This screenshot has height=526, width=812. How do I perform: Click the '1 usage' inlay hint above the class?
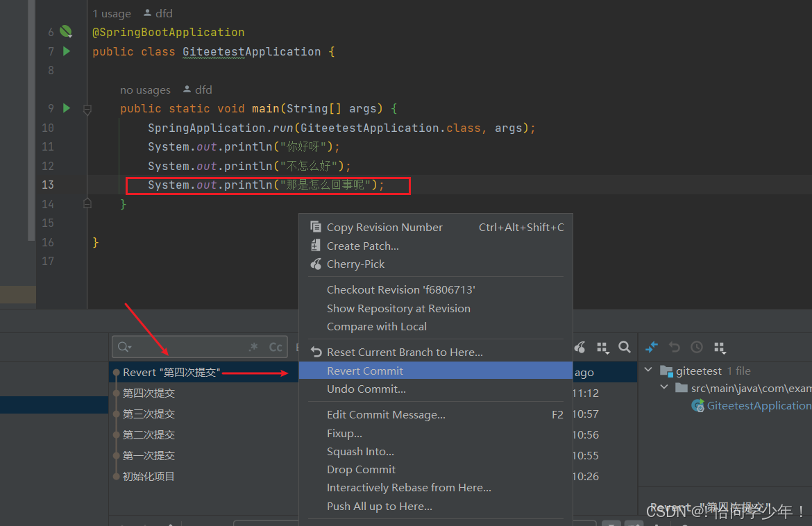[112, 13]
